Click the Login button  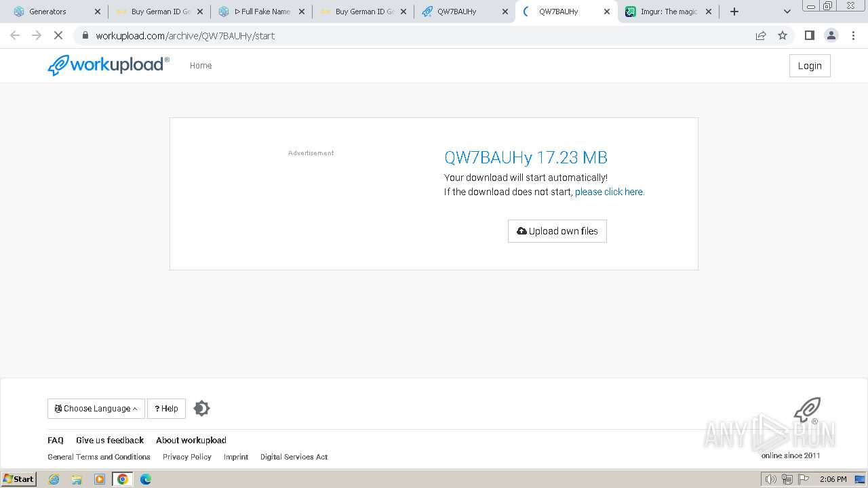[x=810, y=66]
